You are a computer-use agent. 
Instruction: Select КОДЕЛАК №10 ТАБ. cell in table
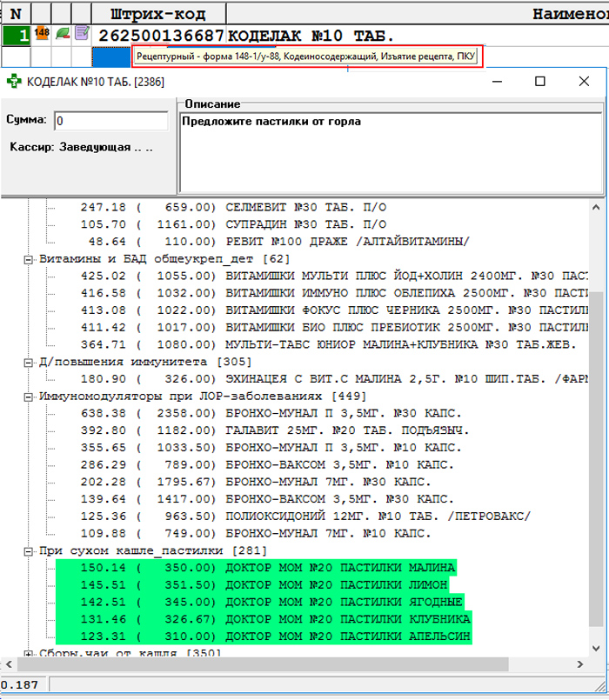[x=311, y=36]
